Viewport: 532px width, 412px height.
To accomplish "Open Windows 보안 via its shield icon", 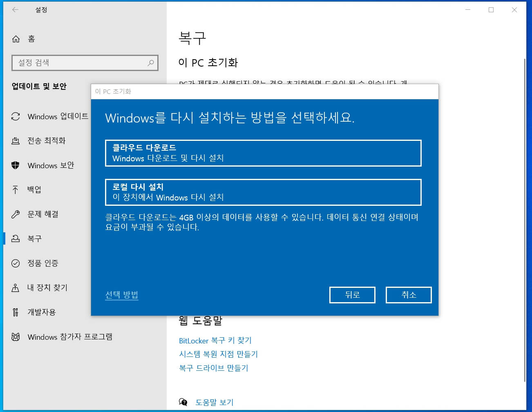I will click(16, 165).
